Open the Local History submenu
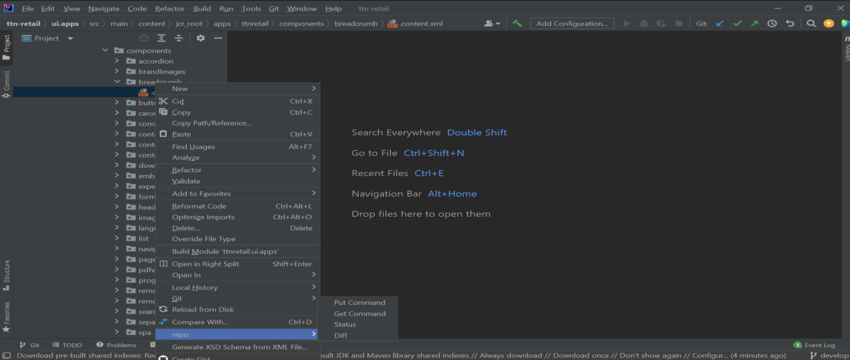Viewport: 850px width, 360px height. tap(237, 287)
